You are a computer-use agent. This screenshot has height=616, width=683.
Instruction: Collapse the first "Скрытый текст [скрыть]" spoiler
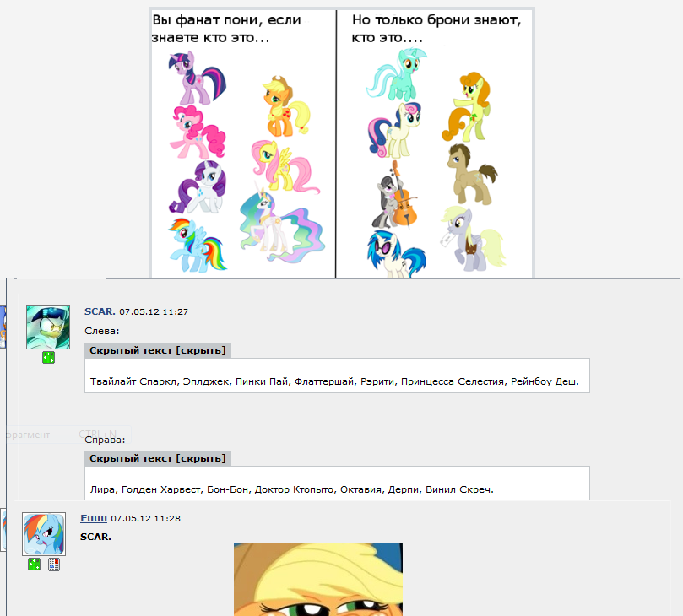(x=158, y=350)
